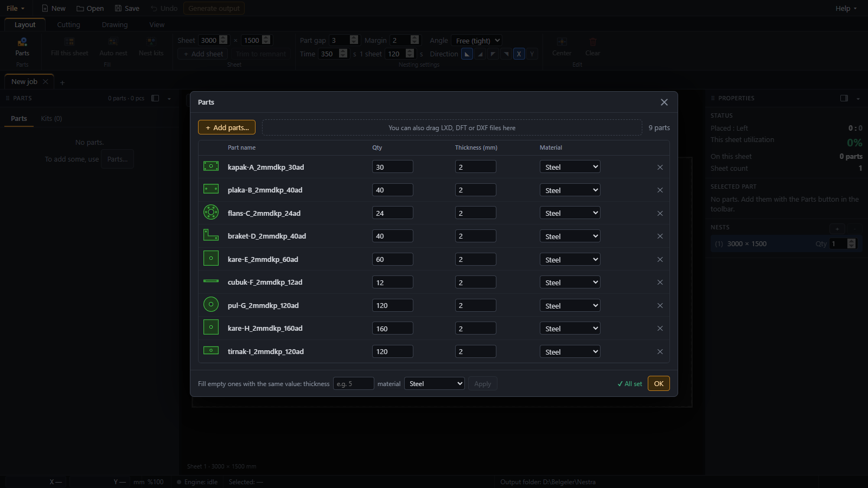The image size is (868, 488).
Task: Click the Auto nest tool
Action: 113,47
